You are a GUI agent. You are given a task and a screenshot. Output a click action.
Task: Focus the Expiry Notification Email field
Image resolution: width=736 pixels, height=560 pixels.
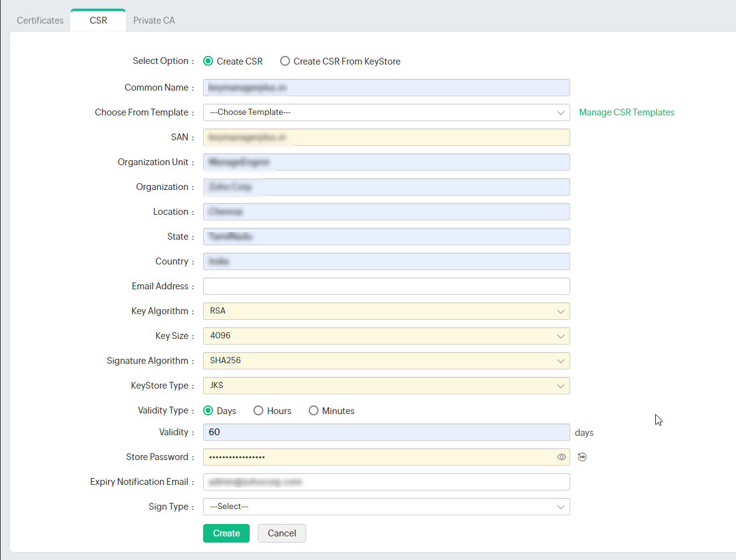(x=386, y=482)
